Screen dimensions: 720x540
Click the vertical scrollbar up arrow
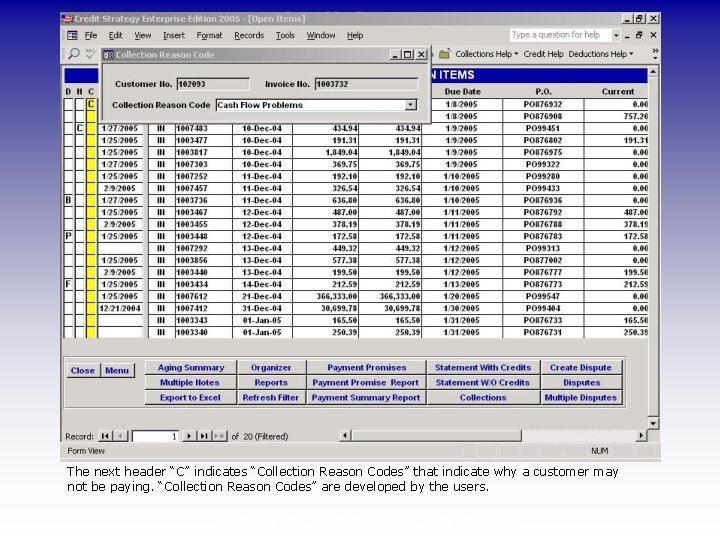[653, 72]
